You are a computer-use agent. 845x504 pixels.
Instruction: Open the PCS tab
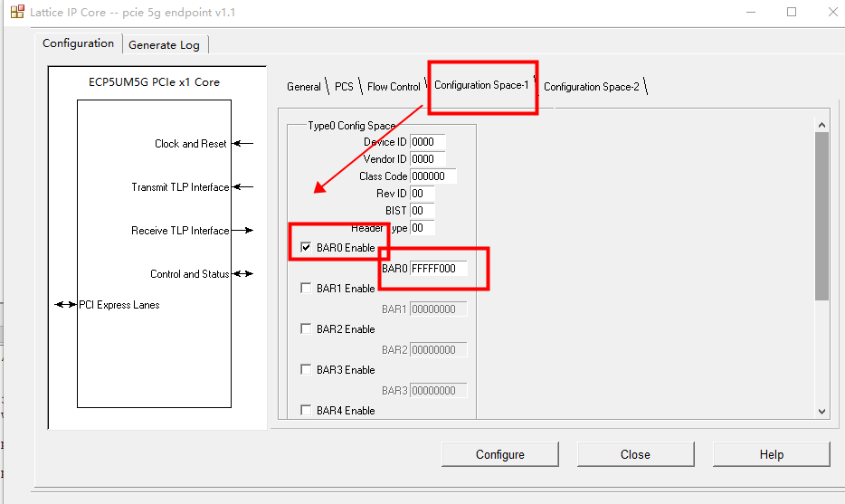(344, 87)
